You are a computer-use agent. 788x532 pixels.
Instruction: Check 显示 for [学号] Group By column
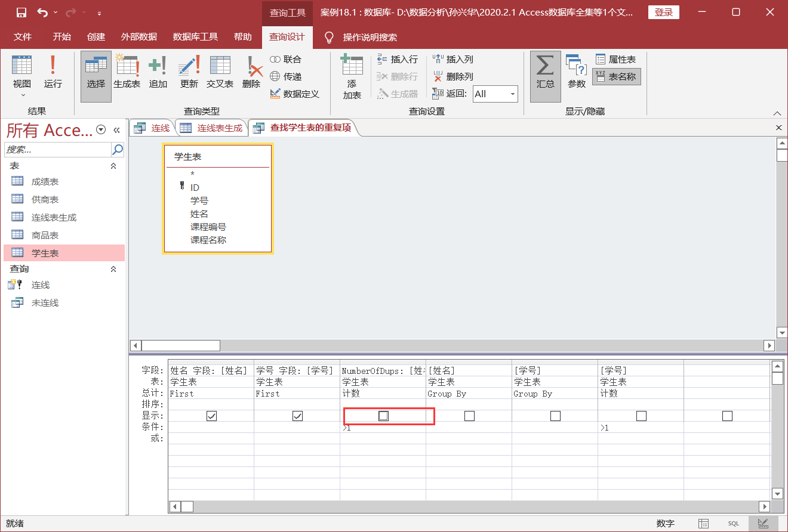[555, 416]
